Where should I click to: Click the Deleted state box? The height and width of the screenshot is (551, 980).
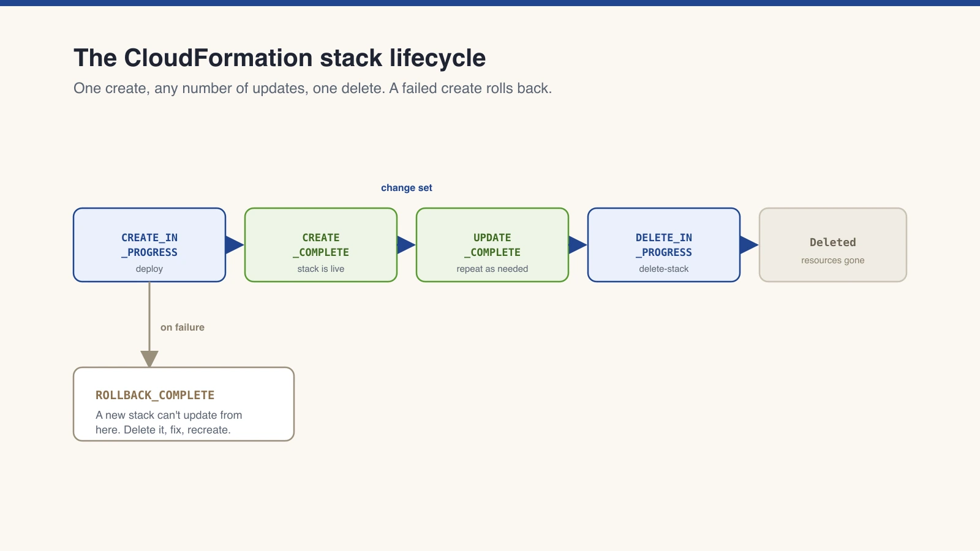click(833, 245)
